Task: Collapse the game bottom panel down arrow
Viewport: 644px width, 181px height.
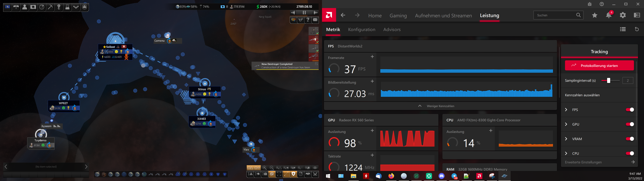Action: [315, 174]
